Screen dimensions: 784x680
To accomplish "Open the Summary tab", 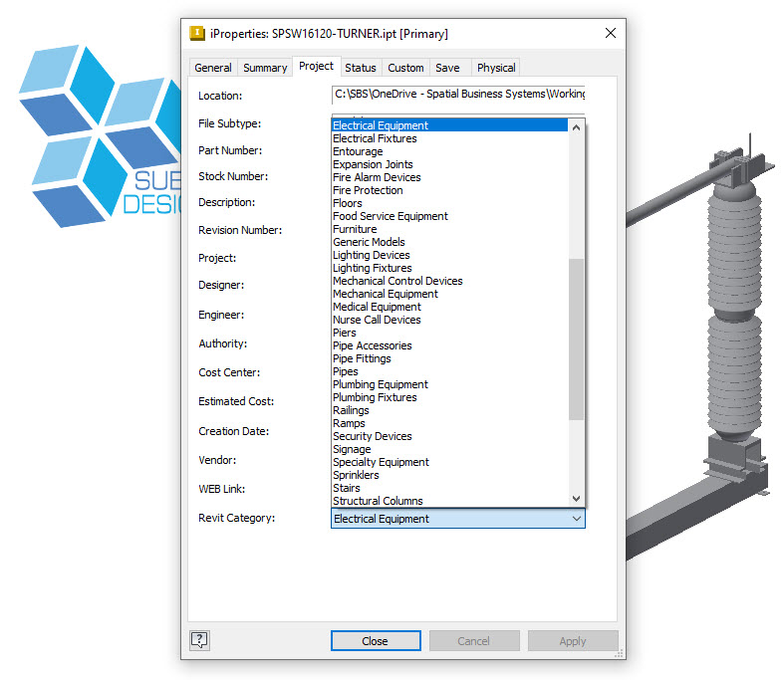I will coord(265,68).
